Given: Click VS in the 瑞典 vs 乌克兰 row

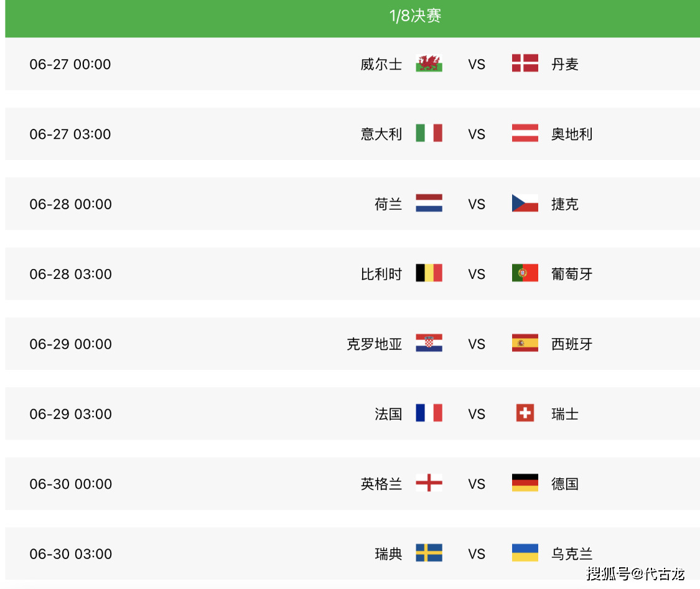Looking at the screenshot, I should [x=477, y=554].
